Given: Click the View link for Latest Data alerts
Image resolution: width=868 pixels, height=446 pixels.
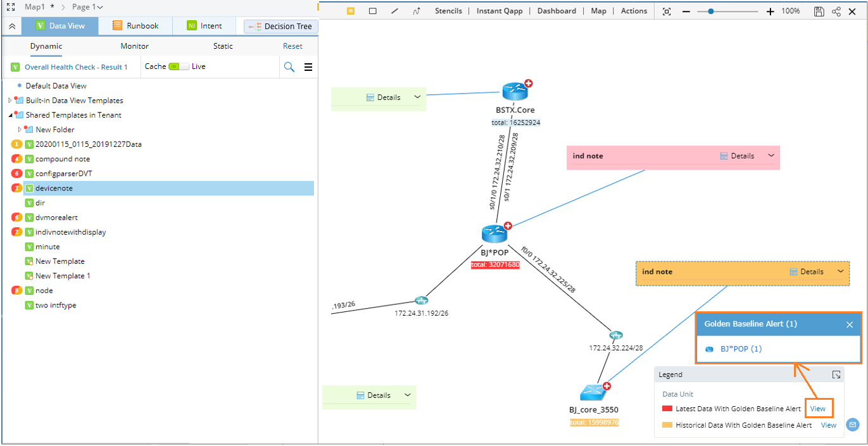Looking at the screenshot, I should tap(819, 408).
